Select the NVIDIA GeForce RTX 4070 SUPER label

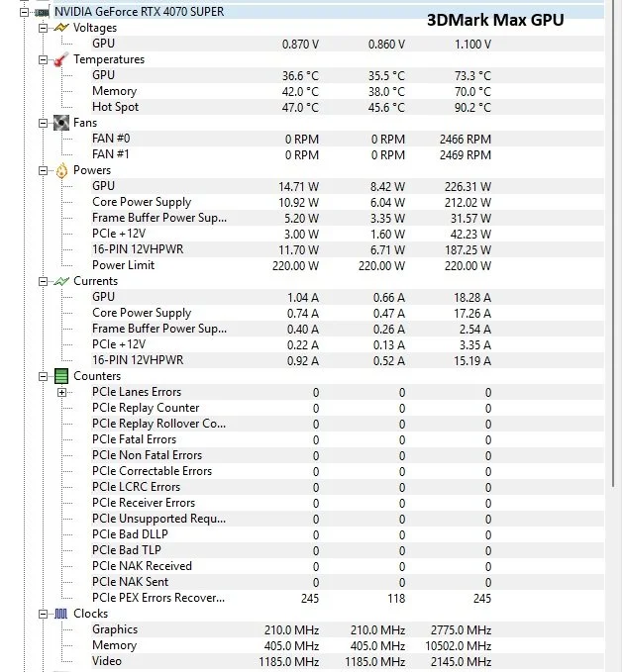[139, 12]
